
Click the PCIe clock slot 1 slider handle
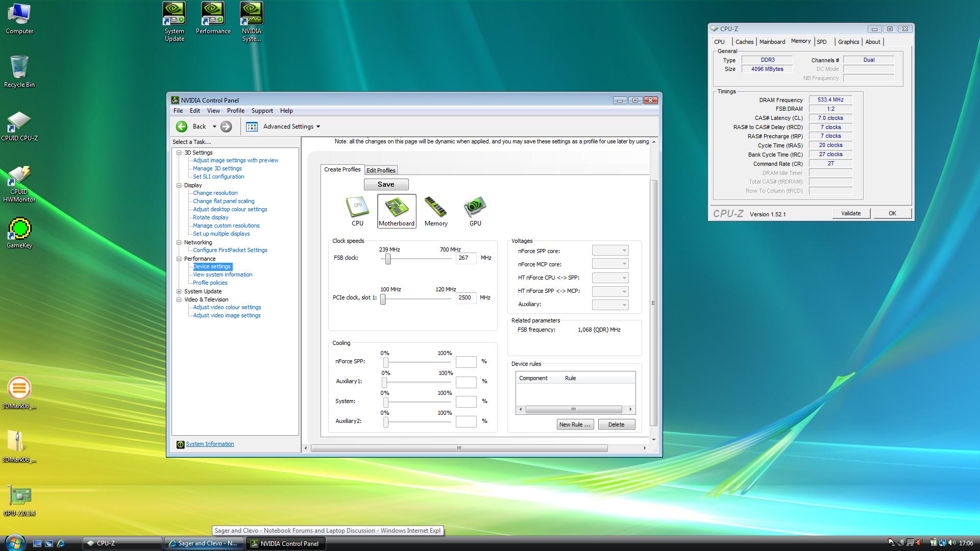[x=383, y=299]
